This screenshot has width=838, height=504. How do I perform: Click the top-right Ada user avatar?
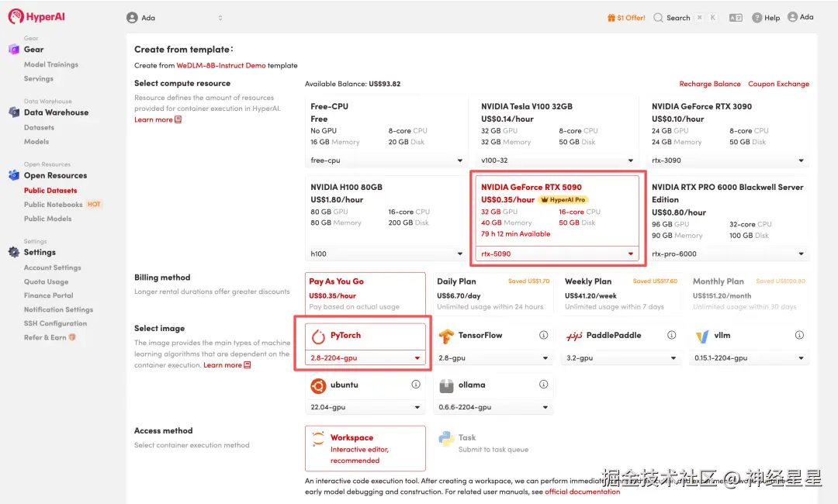792,17
